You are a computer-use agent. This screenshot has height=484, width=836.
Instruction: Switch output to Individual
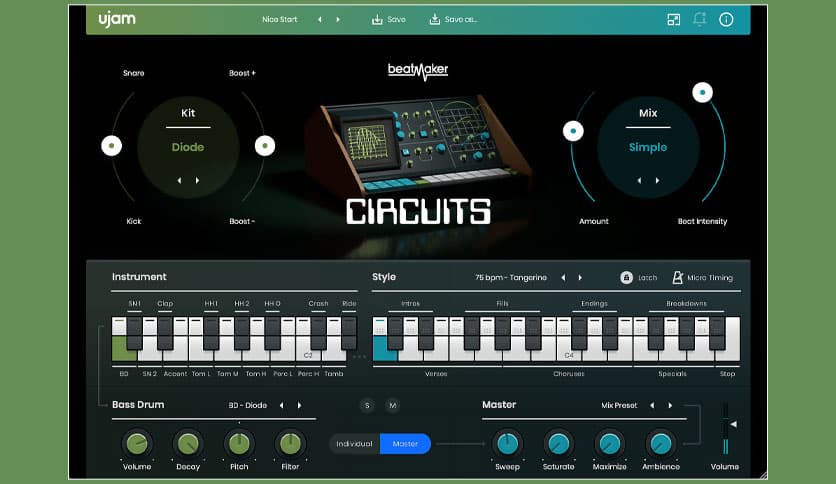coord(354,444)
